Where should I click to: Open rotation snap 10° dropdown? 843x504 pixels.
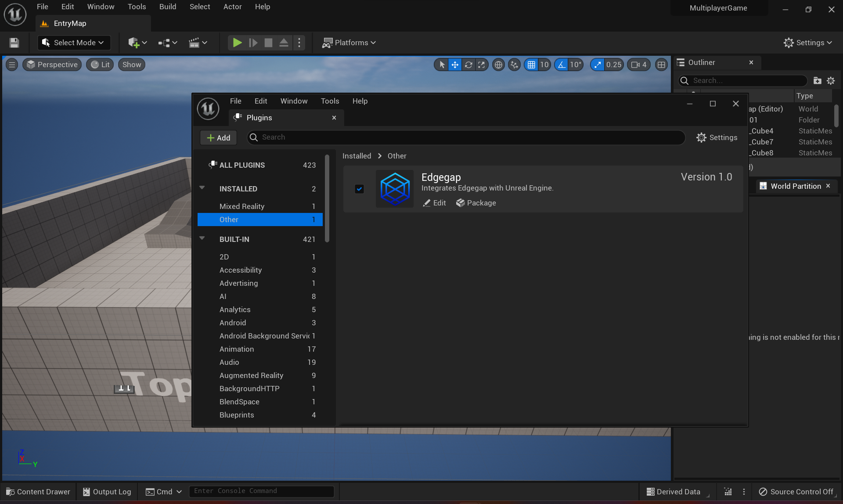tap(576, 65)
